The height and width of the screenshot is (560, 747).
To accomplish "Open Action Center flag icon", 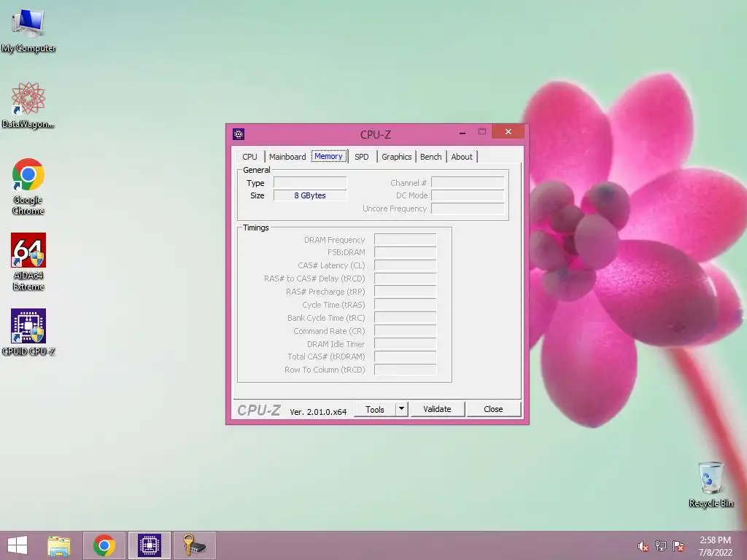I will [678, 546].
